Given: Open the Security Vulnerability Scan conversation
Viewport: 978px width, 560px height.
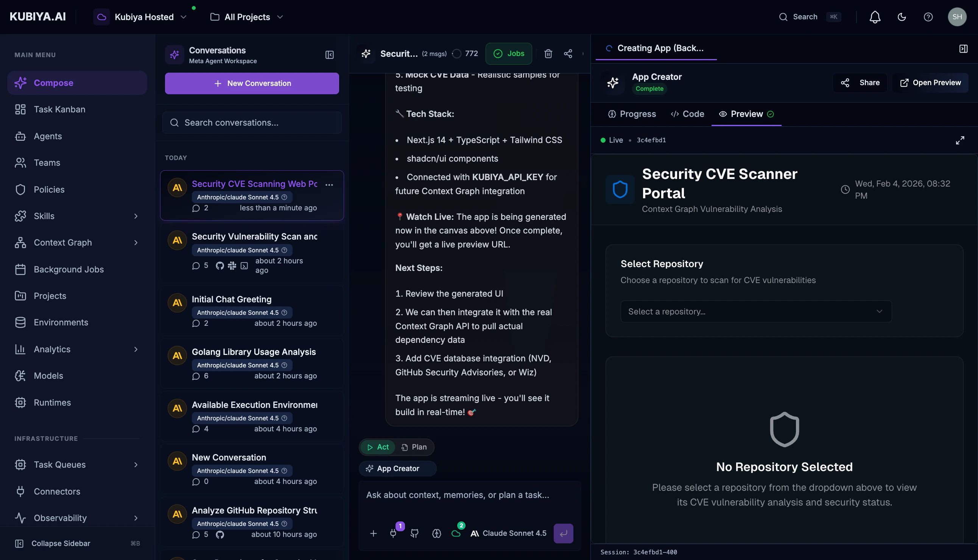Looking at the screenshot, I should (x=252, y=253).
